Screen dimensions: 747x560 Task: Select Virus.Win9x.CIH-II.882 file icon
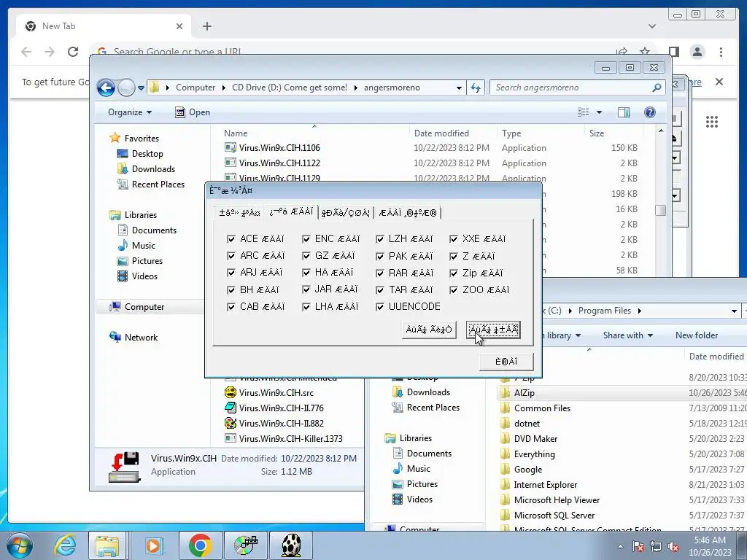pyautogui.click(x=231, y=424)
